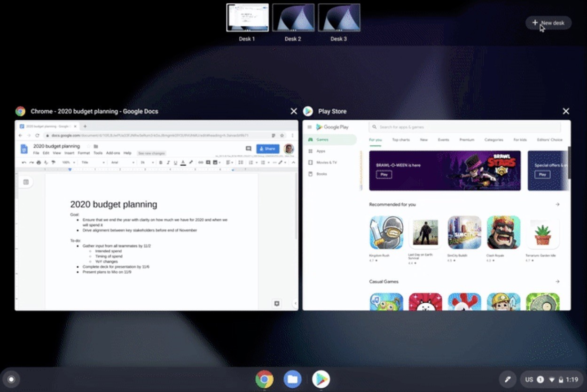Toggle bold formatting in the Docs toolbar
The height and width of the screenshot is (392, 587).
click(x=160, y=163)
